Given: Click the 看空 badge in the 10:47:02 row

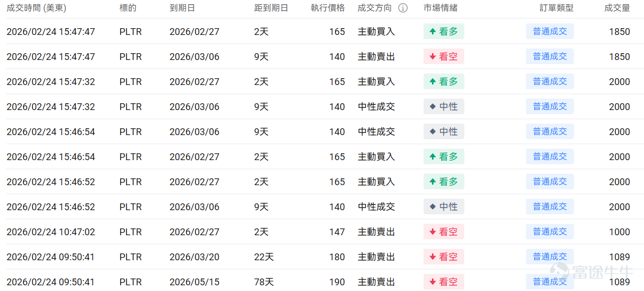Looking at the screenshot, I should pyautogui.click(x=443, y=232).
